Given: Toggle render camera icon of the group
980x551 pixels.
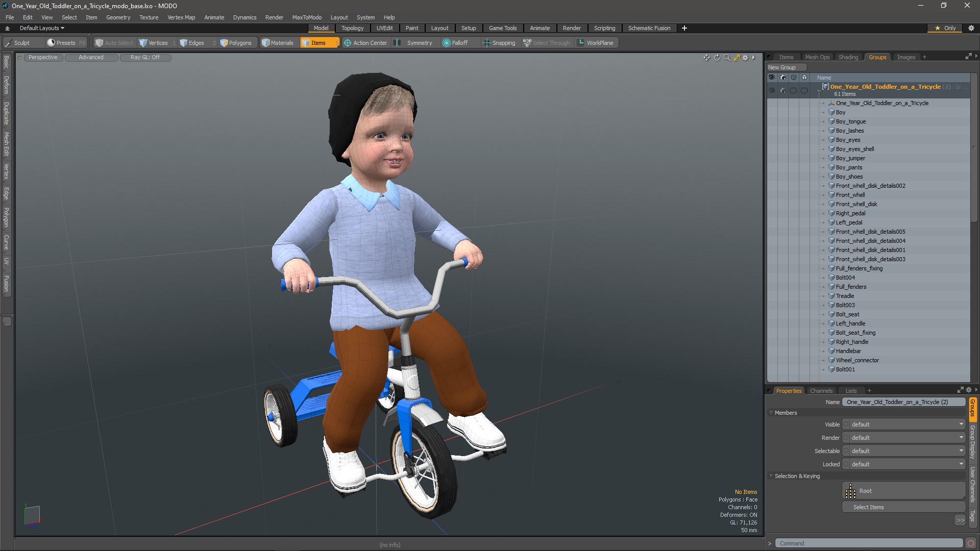Looking at the screenshot, I should [782, 90].
